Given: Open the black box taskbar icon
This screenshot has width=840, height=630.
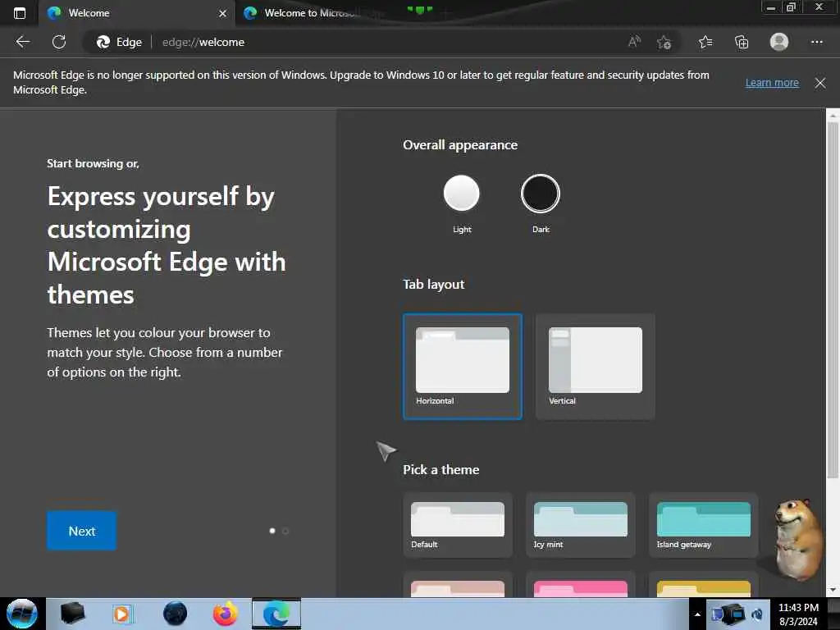Looking at the screenshot, I should click(72, 614).
